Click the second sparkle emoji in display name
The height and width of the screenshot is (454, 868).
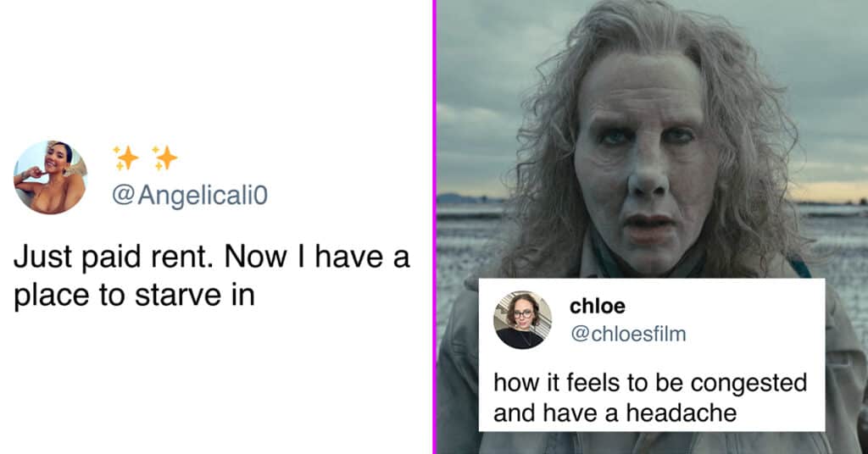(x=165, y=158)
